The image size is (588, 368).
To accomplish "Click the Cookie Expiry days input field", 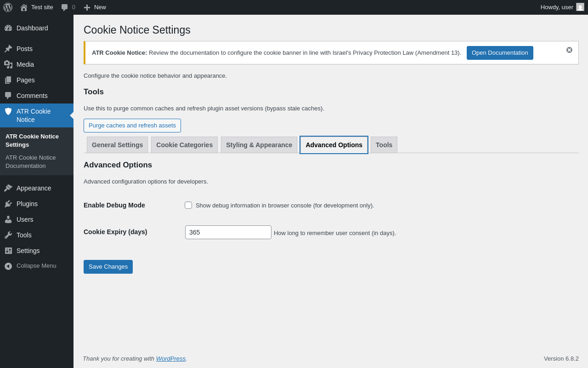I will click(228, 232).
